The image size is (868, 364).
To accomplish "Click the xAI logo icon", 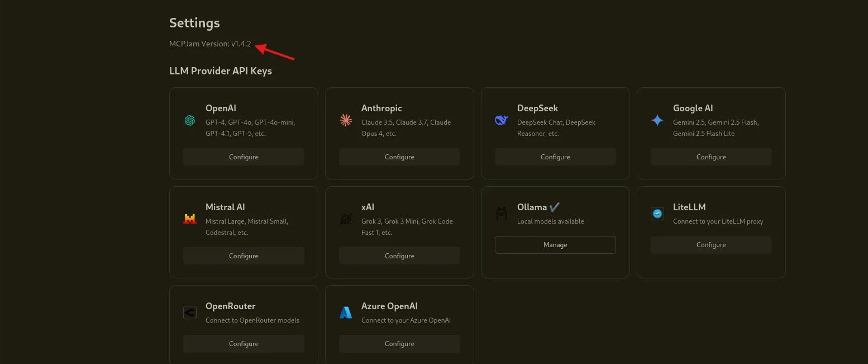I will 346,219.
